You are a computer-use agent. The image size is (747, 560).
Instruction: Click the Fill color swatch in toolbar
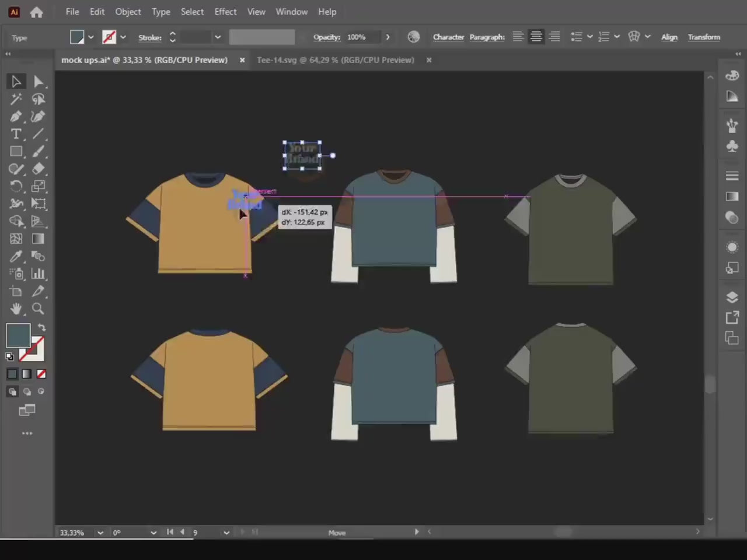coord(18,335)
